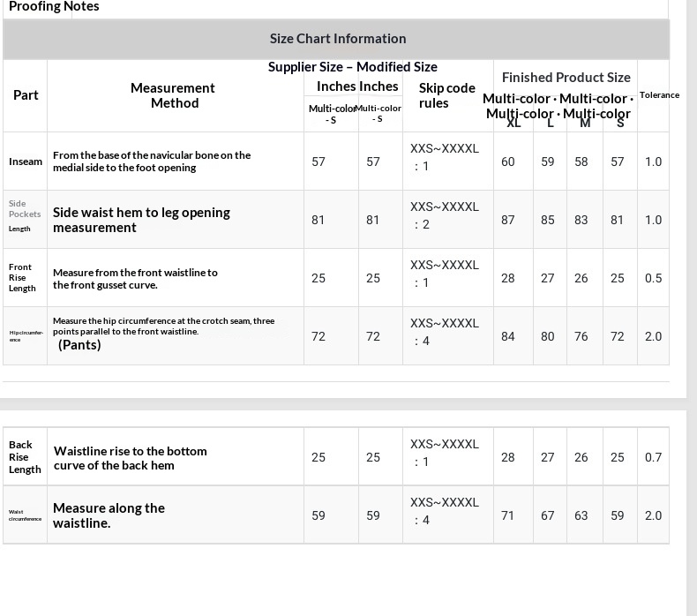Click the M value '83' in Side Pockets row
This screenshot has width=697, height=616.
pos(581,220)
